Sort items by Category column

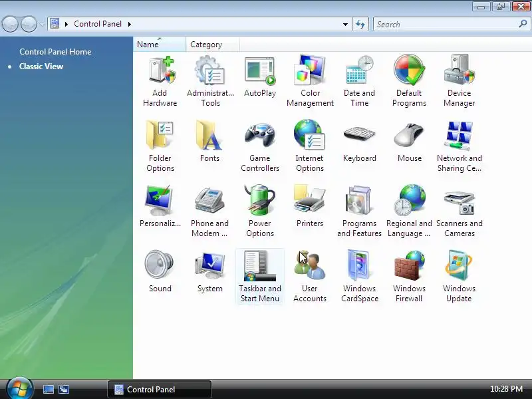coord(212,45)
